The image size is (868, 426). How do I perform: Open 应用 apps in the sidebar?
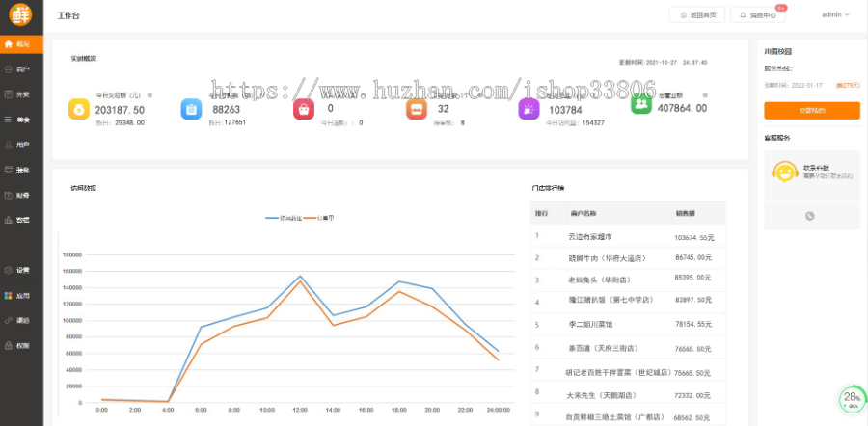point(21,296)
